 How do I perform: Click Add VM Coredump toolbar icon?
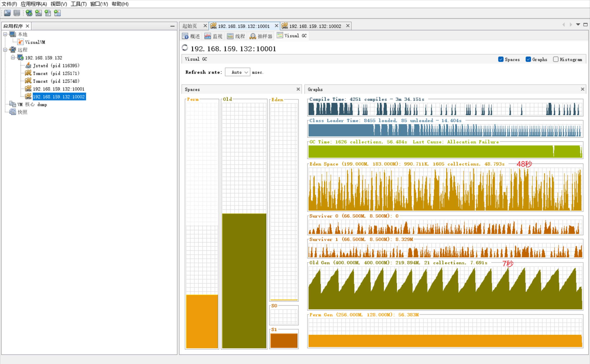pos(48,13)
